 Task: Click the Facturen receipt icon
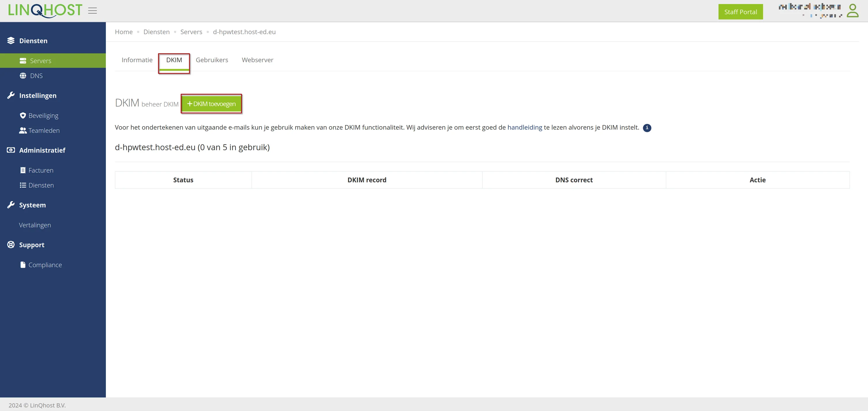[23, 170]
